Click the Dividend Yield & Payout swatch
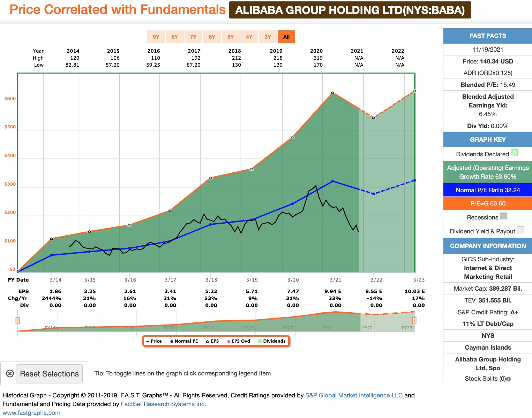532x418 pixels. [520, 230]
